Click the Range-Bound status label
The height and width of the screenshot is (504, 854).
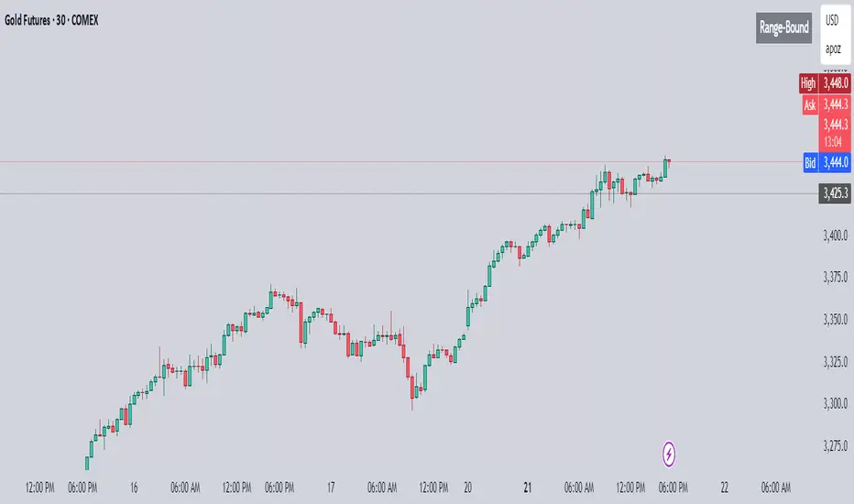[783, 27]
